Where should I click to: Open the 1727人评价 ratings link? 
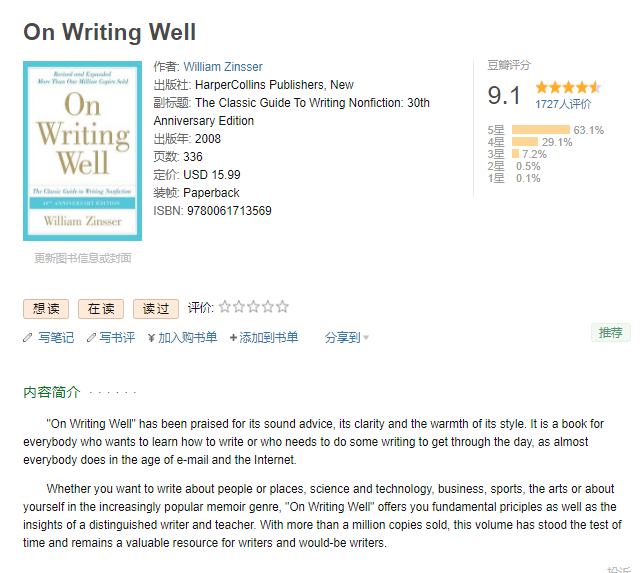tap(562, 104)
